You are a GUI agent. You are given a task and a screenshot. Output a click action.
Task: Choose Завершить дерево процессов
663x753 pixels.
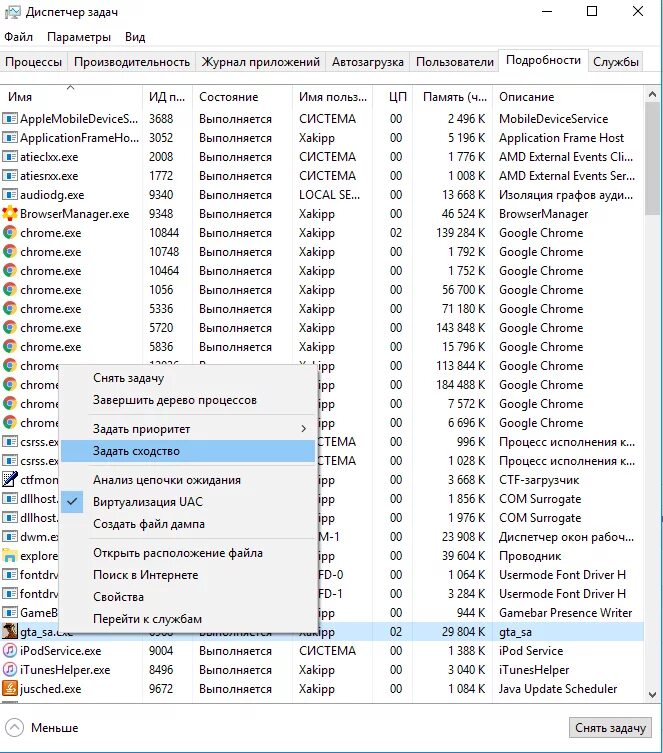click(188, 400)
